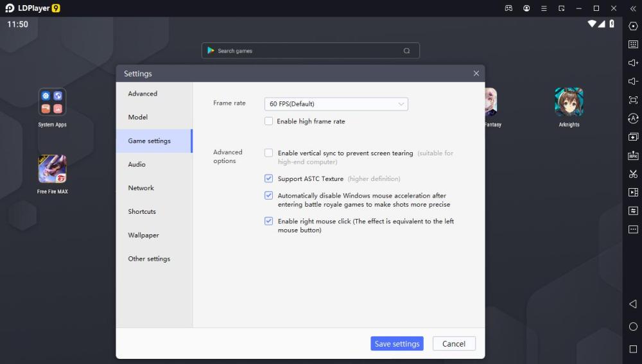
Task: Disable the Enable right mouse click option
Action: point(269,221)
